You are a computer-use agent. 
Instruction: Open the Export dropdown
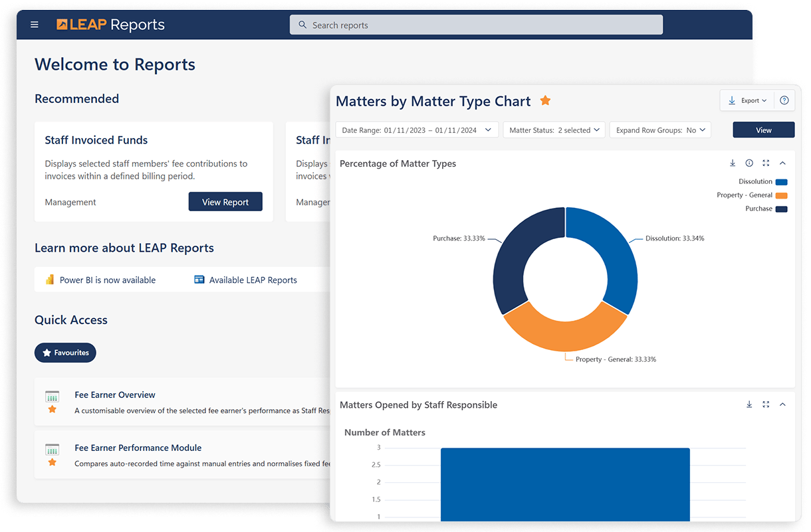point(748,100)
